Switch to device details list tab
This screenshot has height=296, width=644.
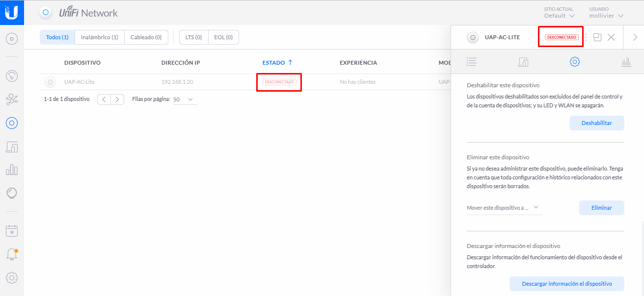click(472, 62)
